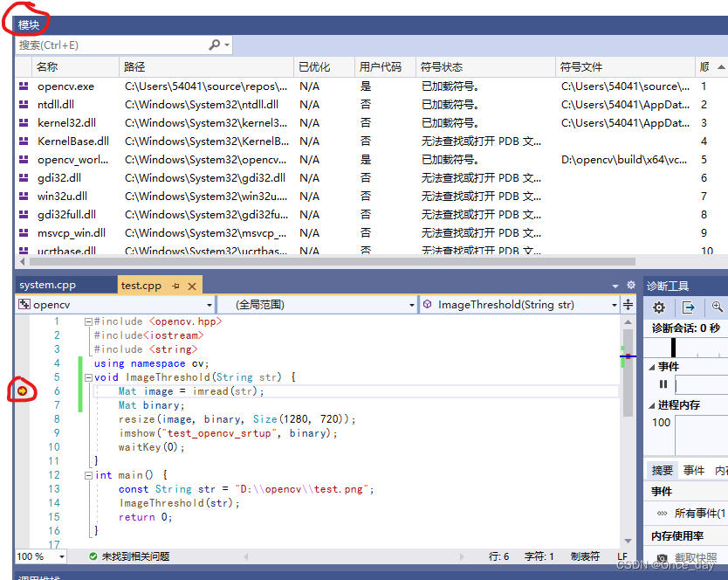Image resolution: width=728 pixels, height=580 pixels.
Task: Collapse the 进程内存 section in diagnostics
Action: (x=652, y=405)
